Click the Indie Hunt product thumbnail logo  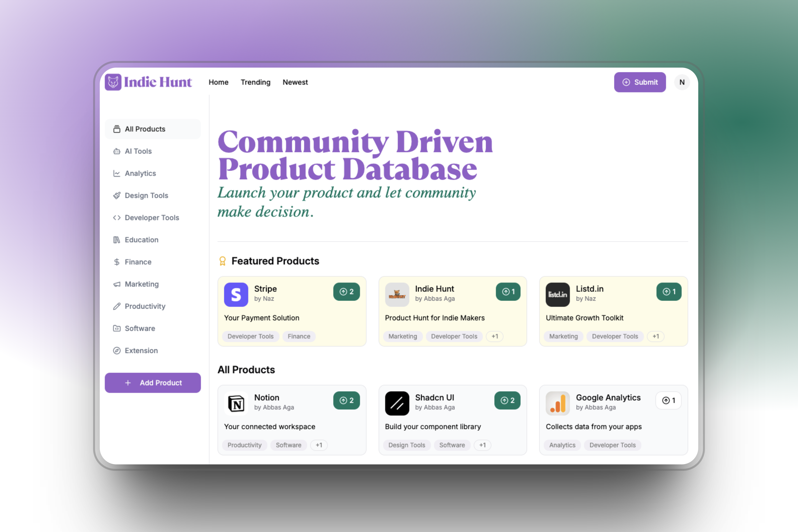(397, 295)
